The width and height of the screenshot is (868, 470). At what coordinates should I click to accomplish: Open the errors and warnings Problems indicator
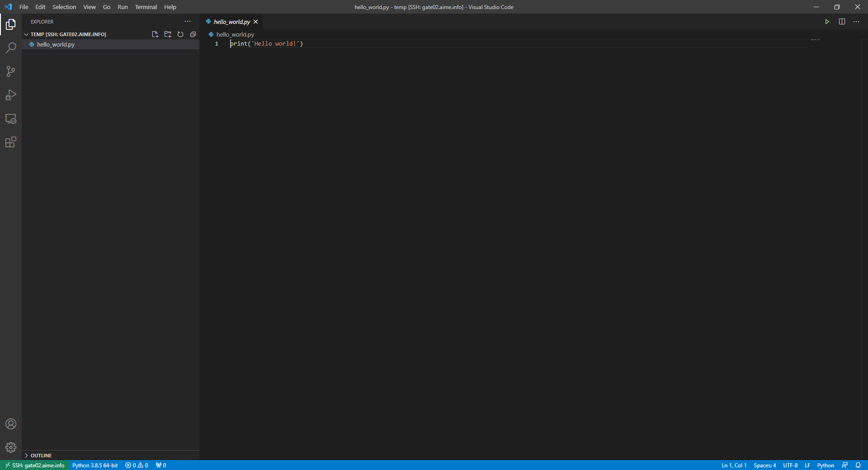click(x=137, y=465)
